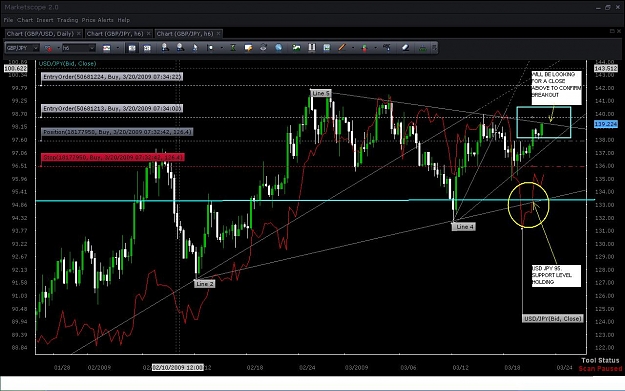
Task: Click the first magnifier-style toolbar icon
Action: (165, 48)
